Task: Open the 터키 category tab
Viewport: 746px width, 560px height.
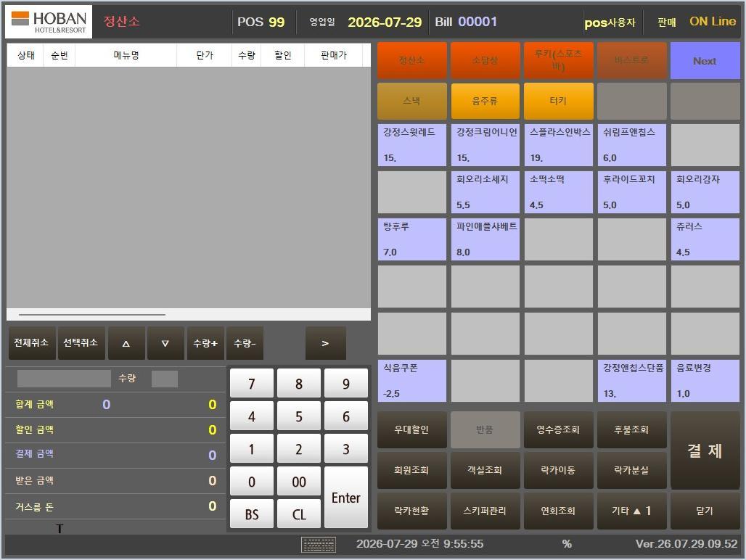Action: (558, 101)
